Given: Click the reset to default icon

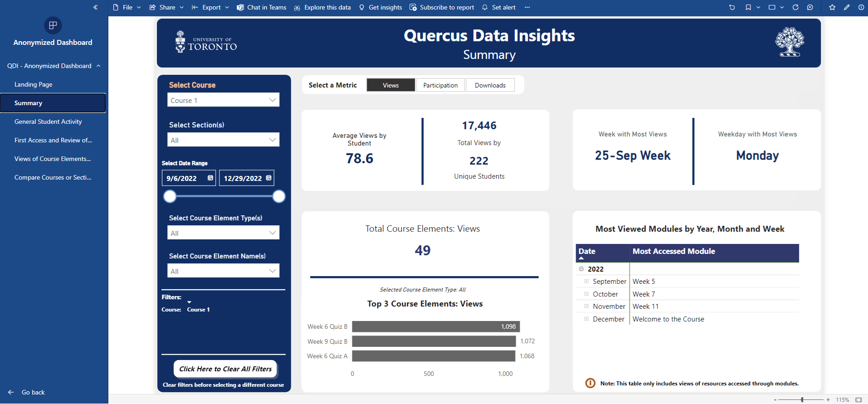Looking at the screenshot, I should coord(732,7).
